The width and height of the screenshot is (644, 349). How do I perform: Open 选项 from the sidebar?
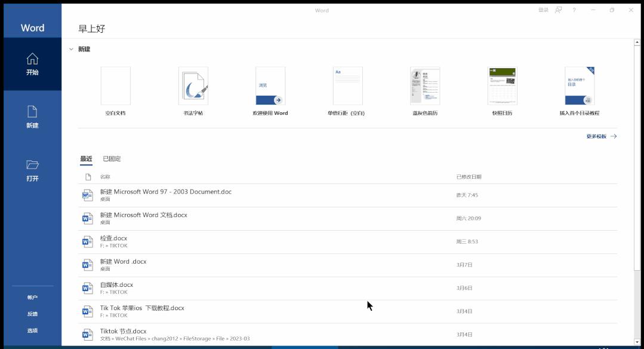[x=32, y=329]
